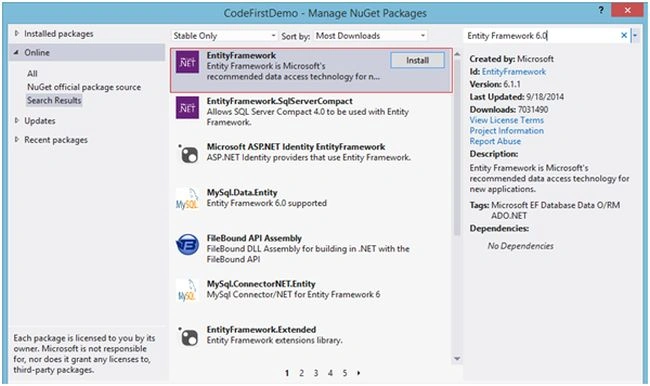Click the package list scroll up arrow
This screenshot has width=650, height=386.
pos(457,54)
